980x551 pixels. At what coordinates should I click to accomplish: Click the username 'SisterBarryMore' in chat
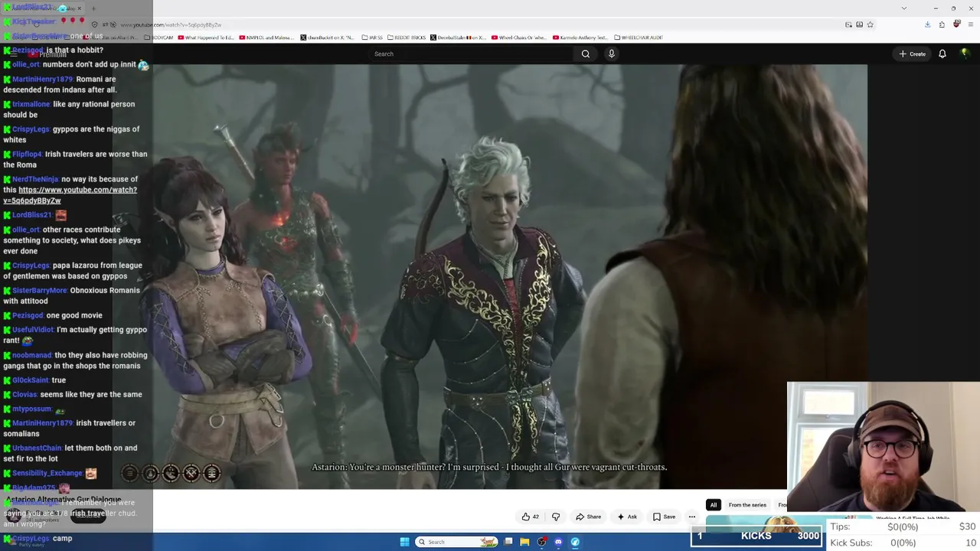click(x=40, y=291)
